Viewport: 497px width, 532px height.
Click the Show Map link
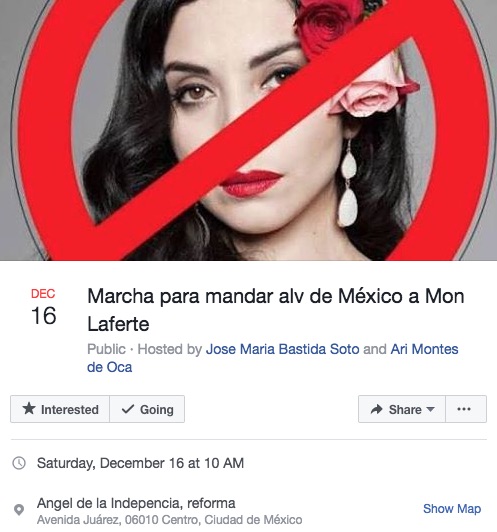click(x=452, y=509)
